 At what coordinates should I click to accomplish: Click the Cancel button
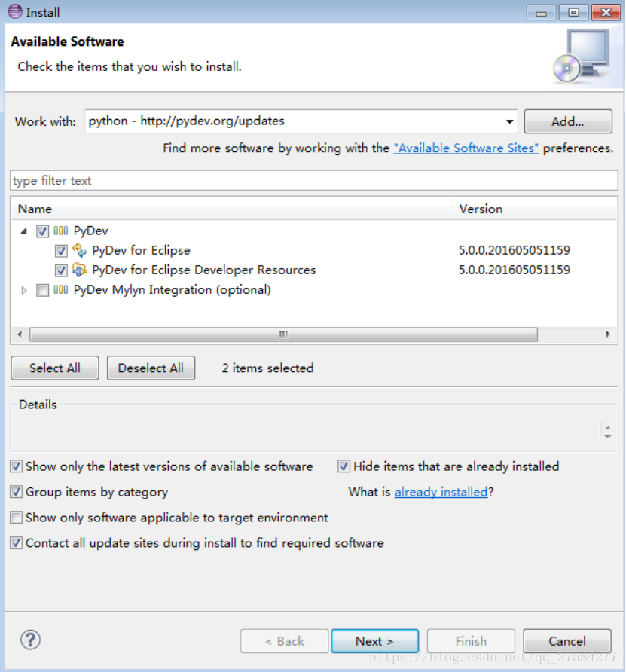click(x=567, y=641)
